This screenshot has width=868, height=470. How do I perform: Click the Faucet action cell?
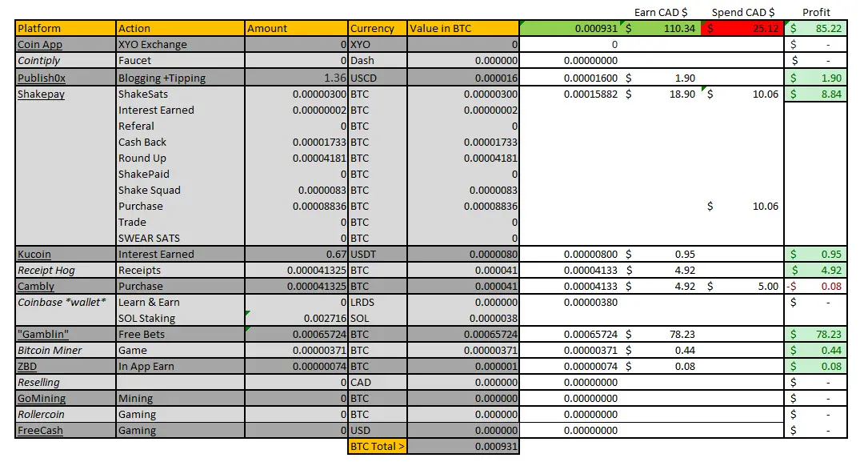[180, 60]
